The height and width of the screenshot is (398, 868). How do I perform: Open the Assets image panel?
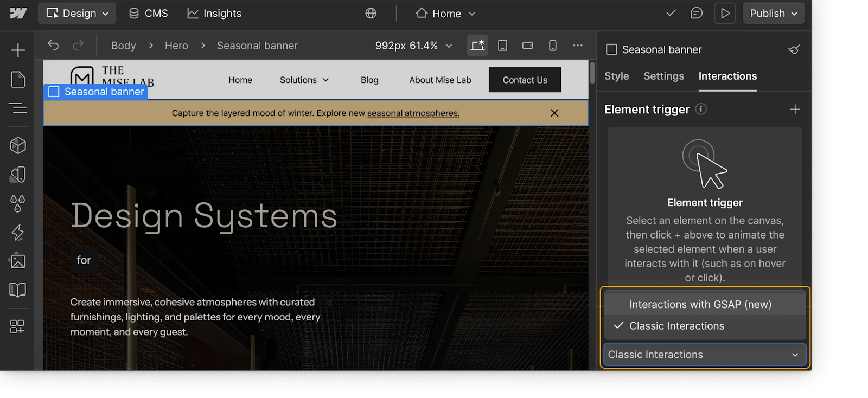pyautogui.click(x=18, y=261)
